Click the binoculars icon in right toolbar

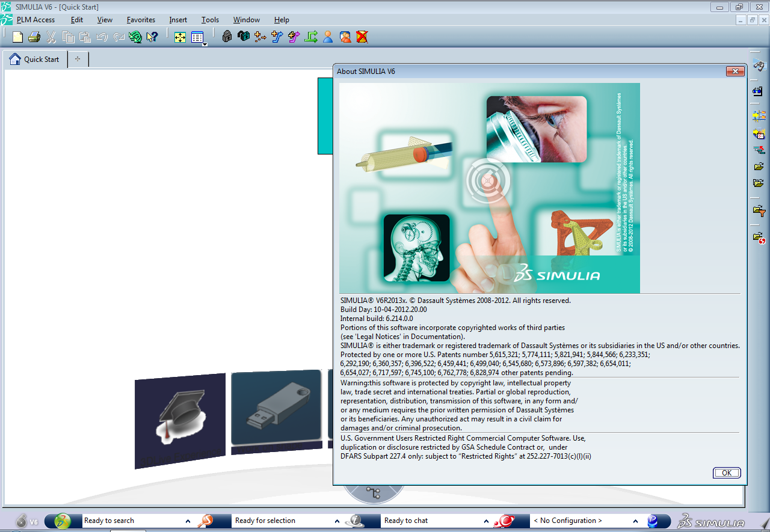pos(759,64)
